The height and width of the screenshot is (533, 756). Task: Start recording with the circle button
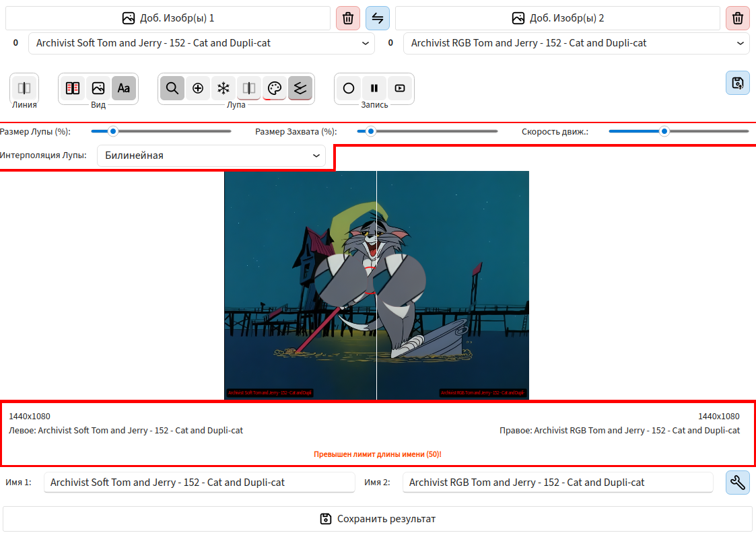[x=349, y=88]
